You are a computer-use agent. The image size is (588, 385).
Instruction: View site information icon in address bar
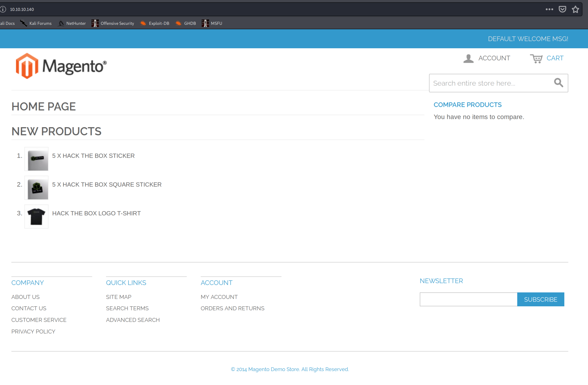(x=3, y=9)
